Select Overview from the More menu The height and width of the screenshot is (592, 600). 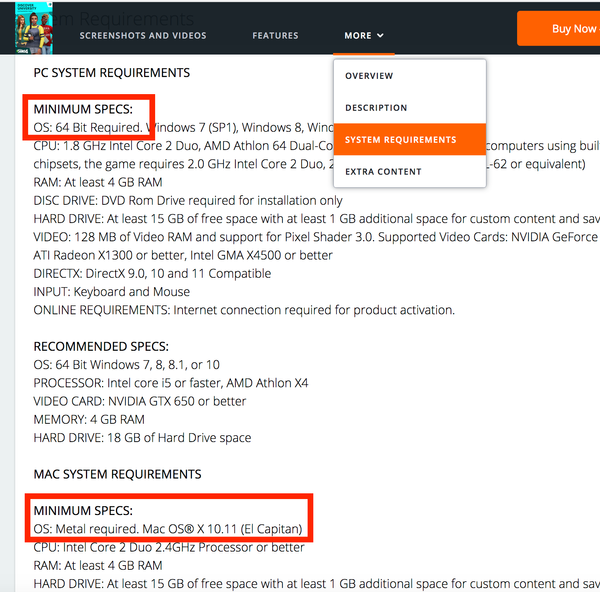point(369,76)
